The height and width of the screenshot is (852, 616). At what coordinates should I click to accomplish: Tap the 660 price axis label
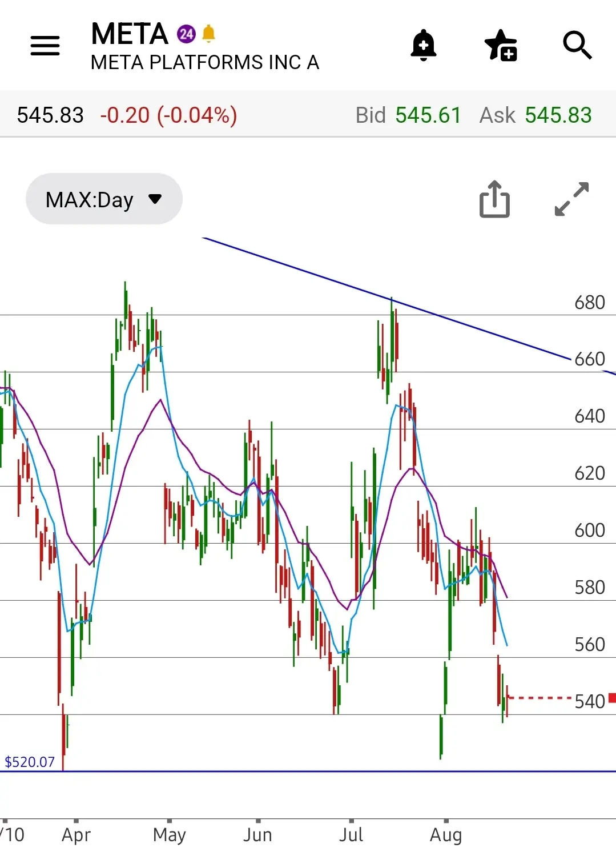point(589,359)
